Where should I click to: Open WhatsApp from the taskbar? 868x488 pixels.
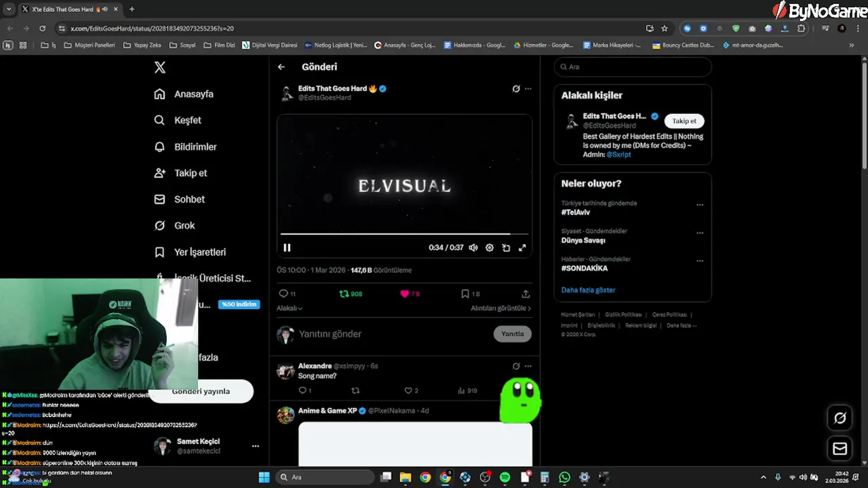[564, 477]
